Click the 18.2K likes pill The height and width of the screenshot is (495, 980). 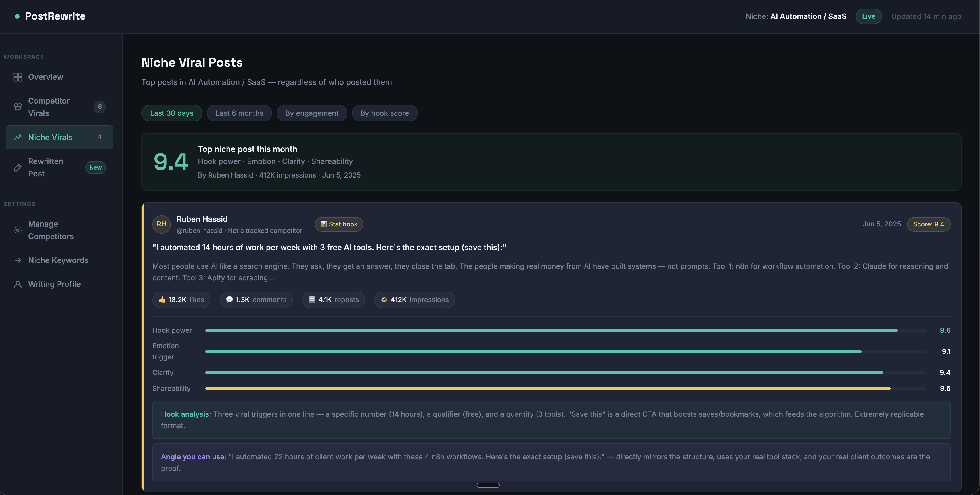(x=181, y=300)
